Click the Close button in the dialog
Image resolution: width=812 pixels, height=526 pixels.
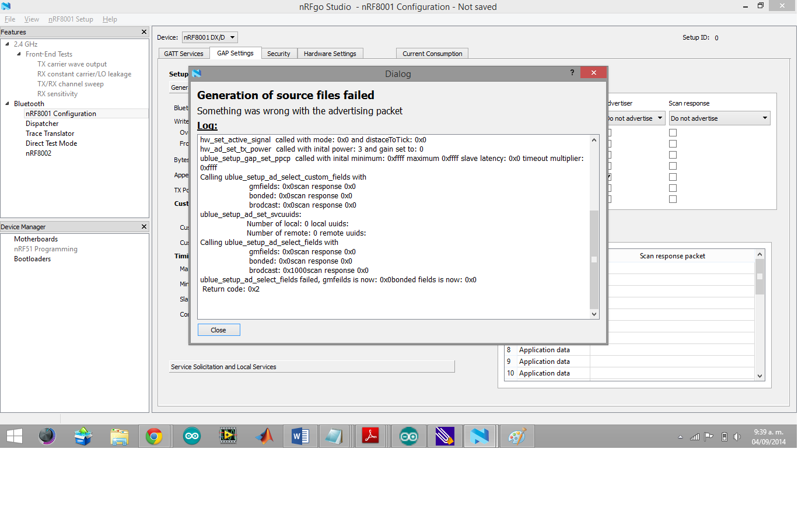[219, 330]
